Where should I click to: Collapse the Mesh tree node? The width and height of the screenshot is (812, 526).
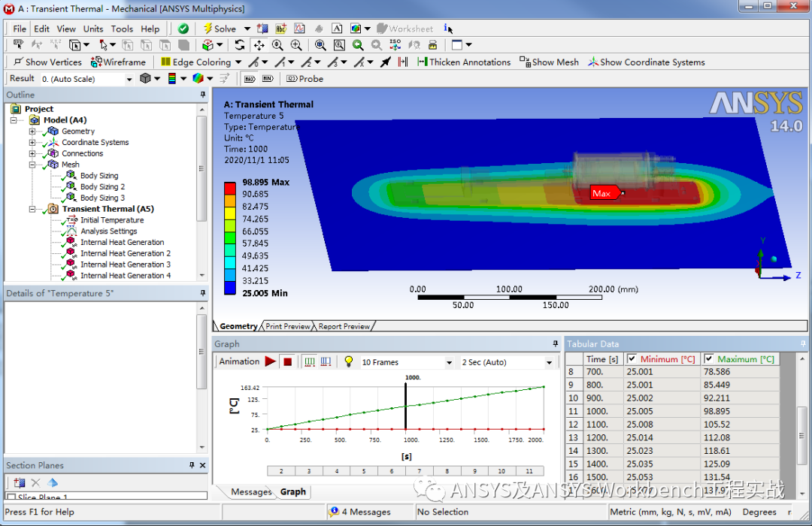[x=32, y=165]
